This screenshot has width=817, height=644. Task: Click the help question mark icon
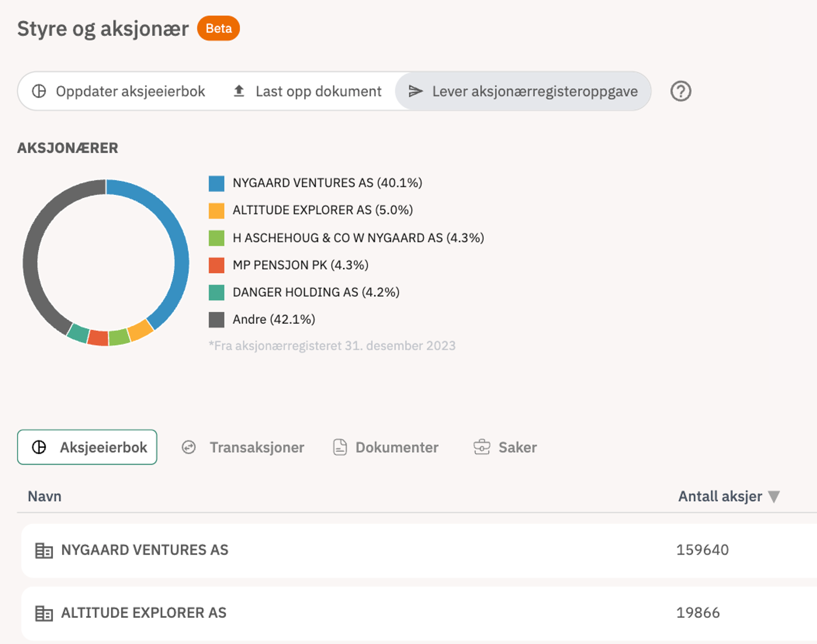point(680,91)
